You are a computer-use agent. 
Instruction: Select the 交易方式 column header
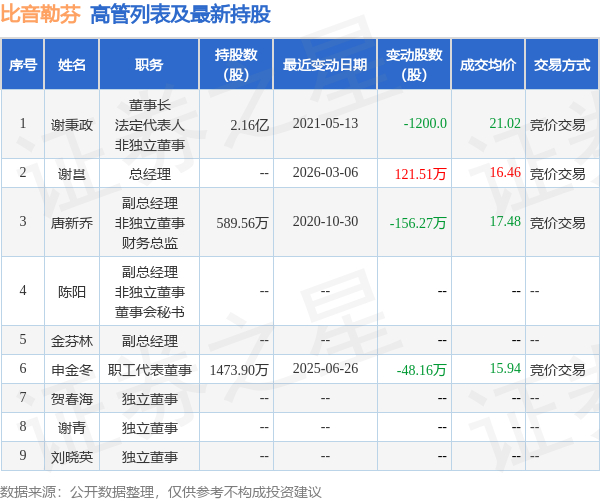pyautogui.click(x=562, y=65)
